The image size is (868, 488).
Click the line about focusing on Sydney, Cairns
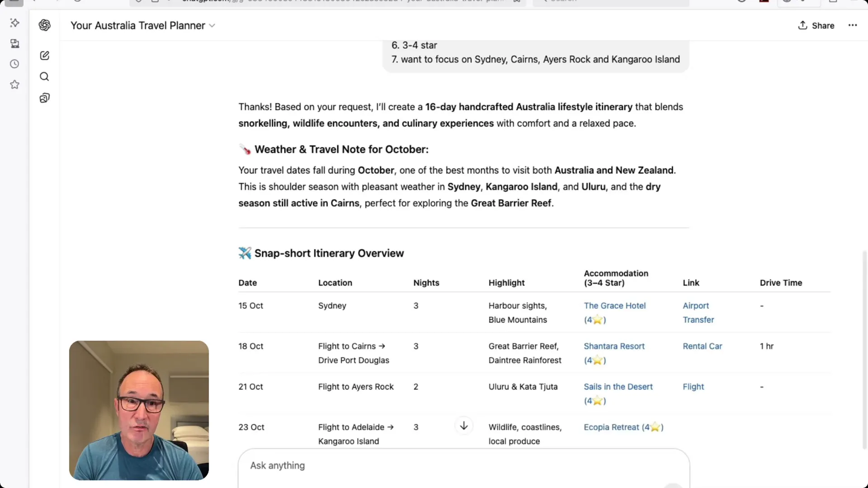pos(535,60)
